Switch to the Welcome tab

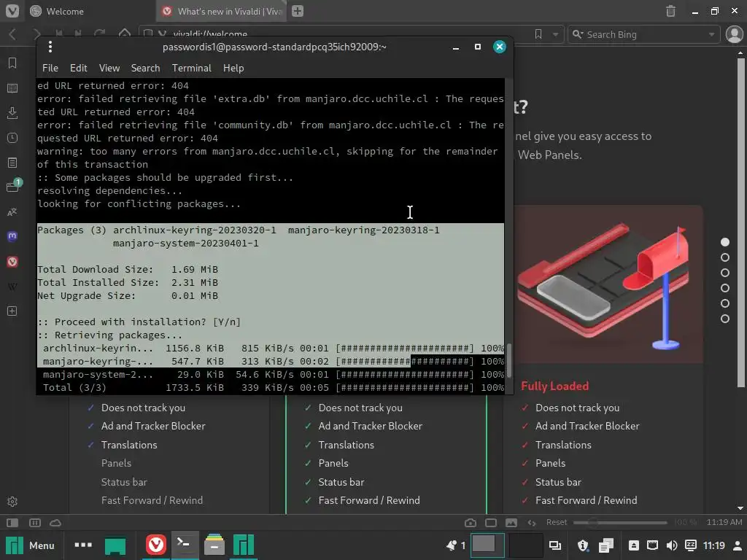90,11
